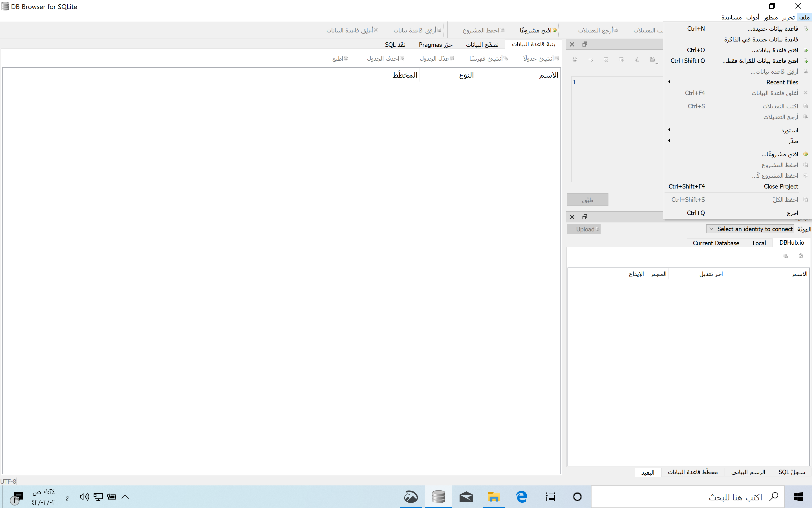Close the edit cell dock panel

tap(572, 44)
